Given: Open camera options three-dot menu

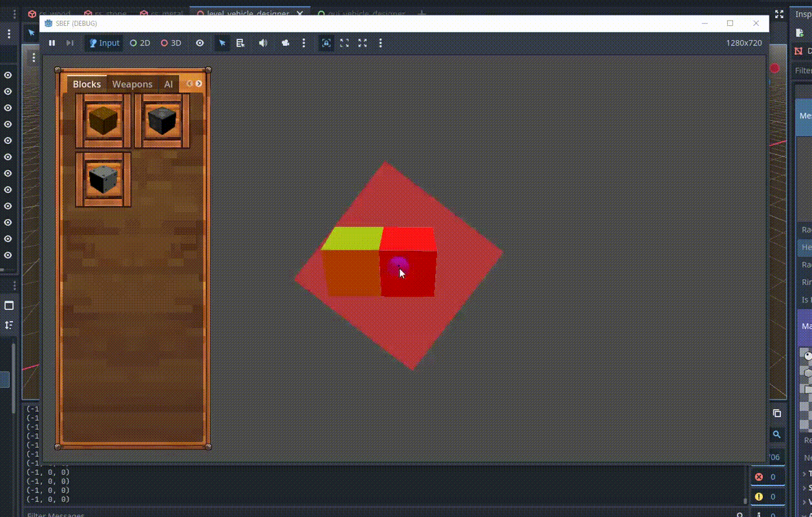Looking at the screenshot, I should 304,43.
